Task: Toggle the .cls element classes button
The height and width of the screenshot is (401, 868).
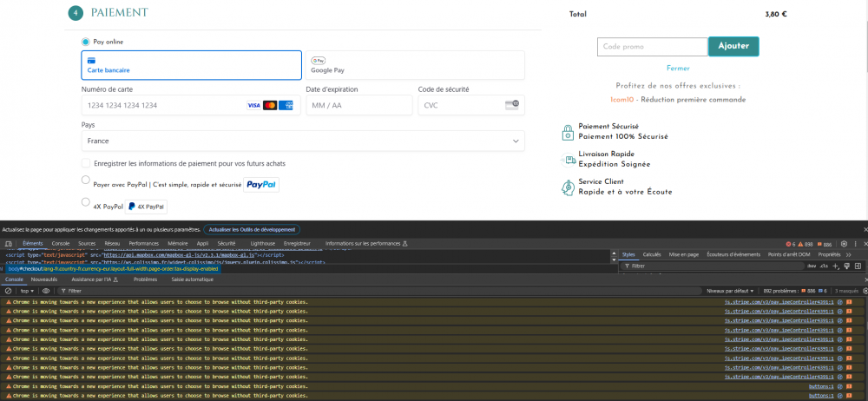Action: click(824, 266)
